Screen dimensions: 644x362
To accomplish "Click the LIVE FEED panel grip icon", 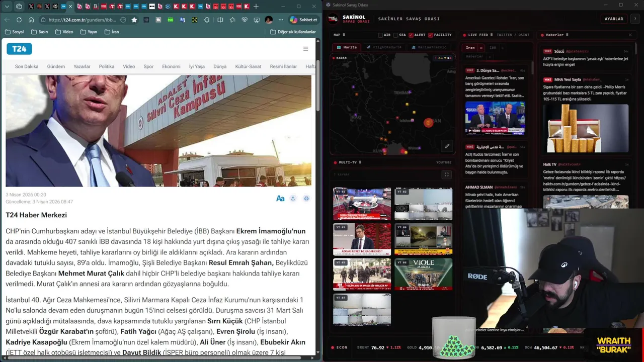I will 492,35.
